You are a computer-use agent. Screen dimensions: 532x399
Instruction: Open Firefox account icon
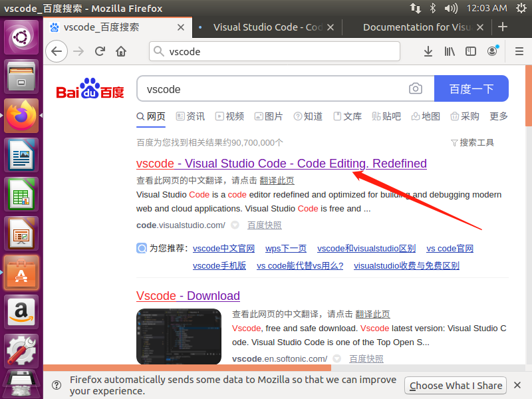tap(492, 51)
